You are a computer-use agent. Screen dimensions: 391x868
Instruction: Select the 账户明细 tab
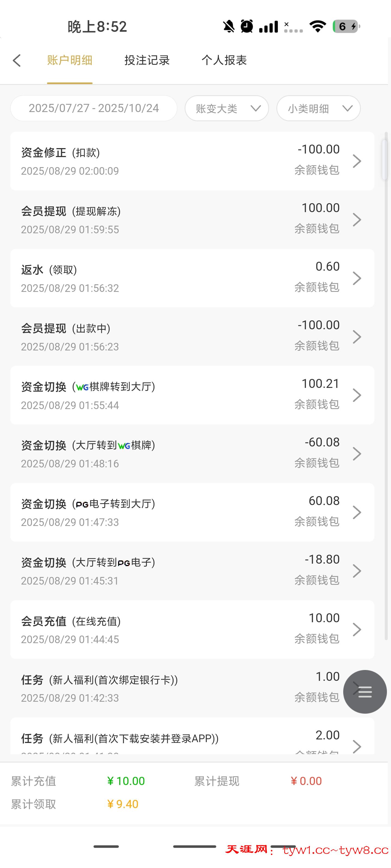[70, 60]
